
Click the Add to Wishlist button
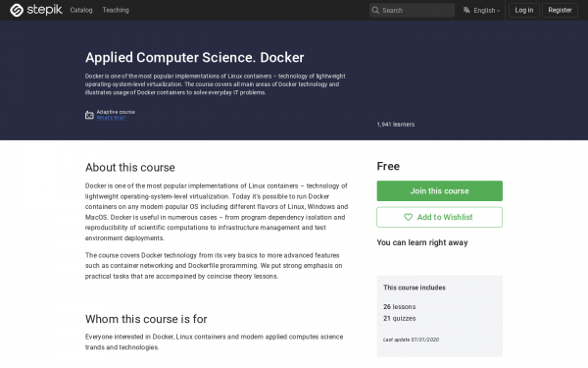[x=439, y=217]
